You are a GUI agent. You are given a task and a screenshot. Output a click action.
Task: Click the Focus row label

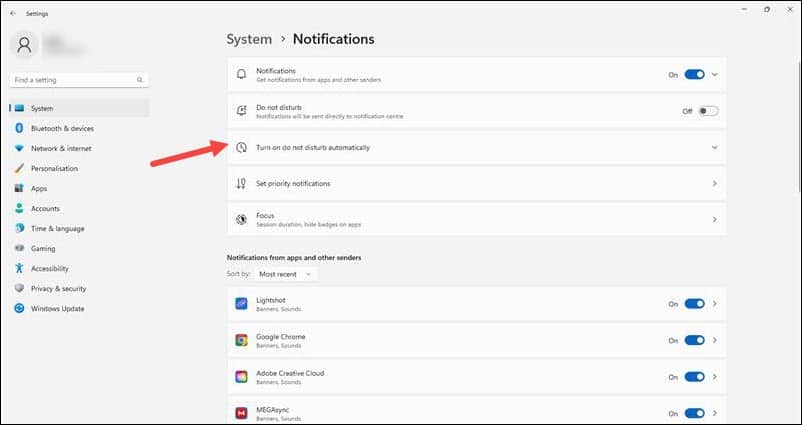[x=265, y=216]
